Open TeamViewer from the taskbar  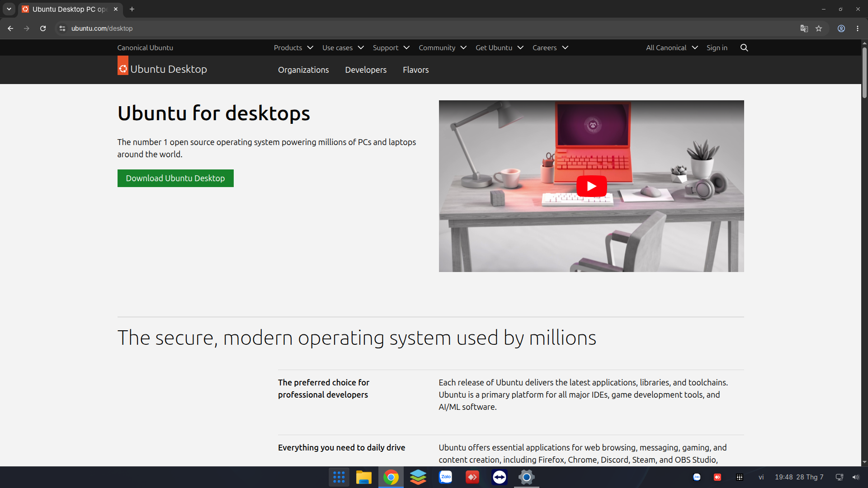pos(500,477)
